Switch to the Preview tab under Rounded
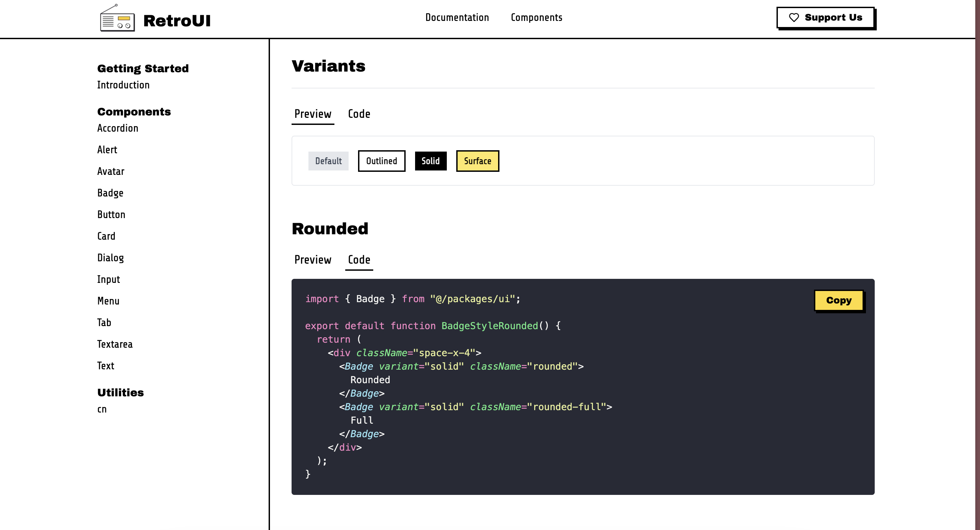 [x=313, y=260]
